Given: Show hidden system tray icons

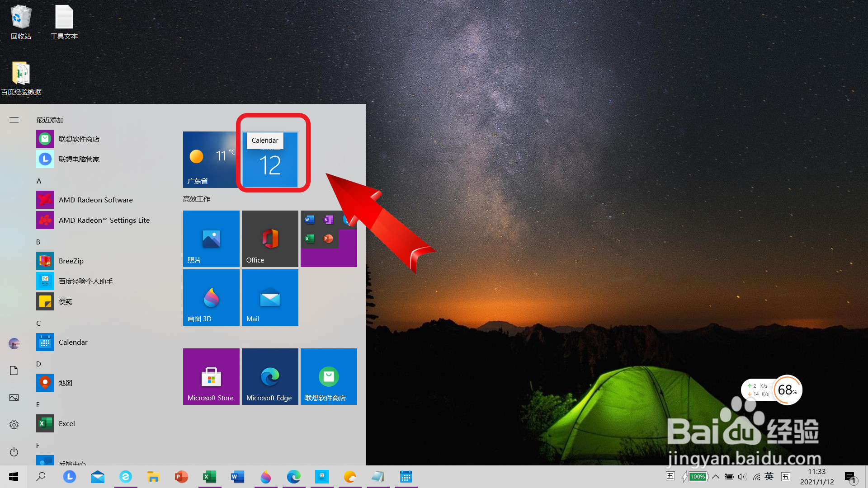Looking at the screenshot, I should coord(716,477).
